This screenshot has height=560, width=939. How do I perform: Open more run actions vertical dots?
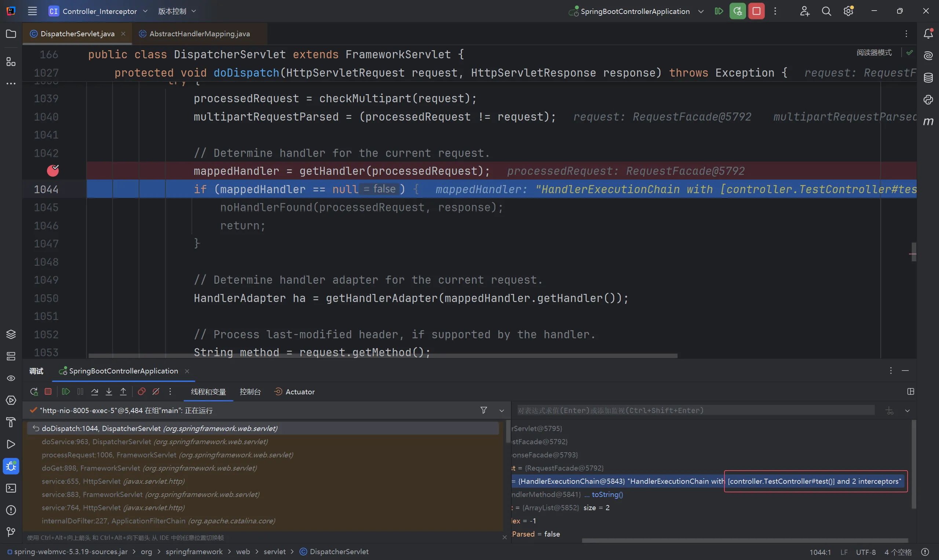775,11
